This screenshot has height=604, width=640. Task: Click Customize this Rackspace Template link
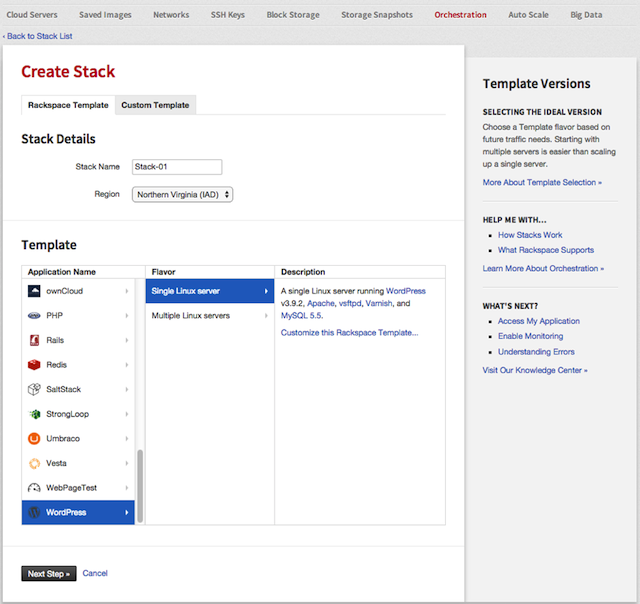pyautogui.click(x=349, y=333)
